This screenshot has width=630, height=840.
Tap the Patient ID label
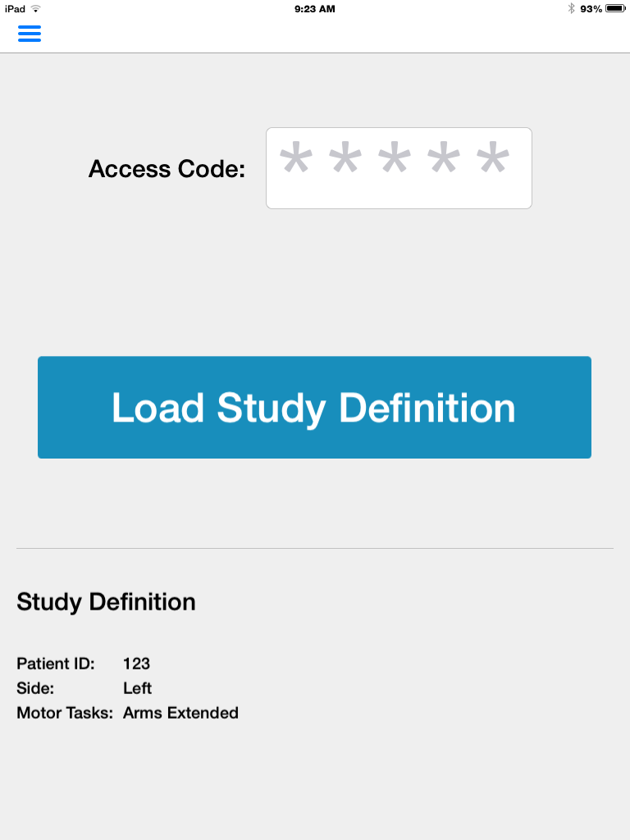coord(56,664)
